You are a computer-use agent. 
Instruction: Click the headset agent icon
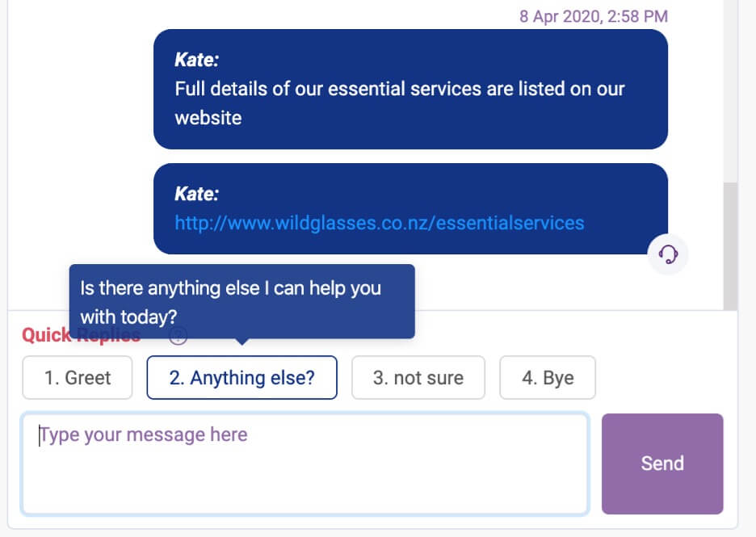pyautogui.click(x=668, y=255)
